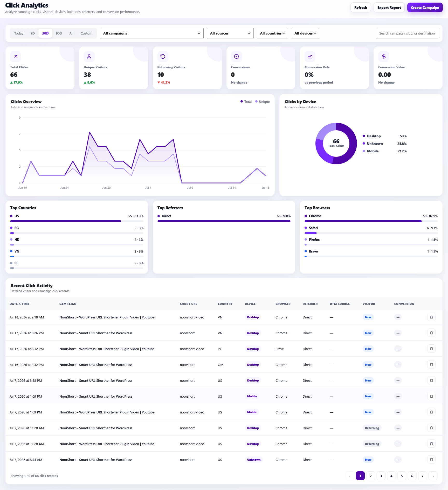Go to page 2 of click records
The image size is (448, 490).
point(371,476)
